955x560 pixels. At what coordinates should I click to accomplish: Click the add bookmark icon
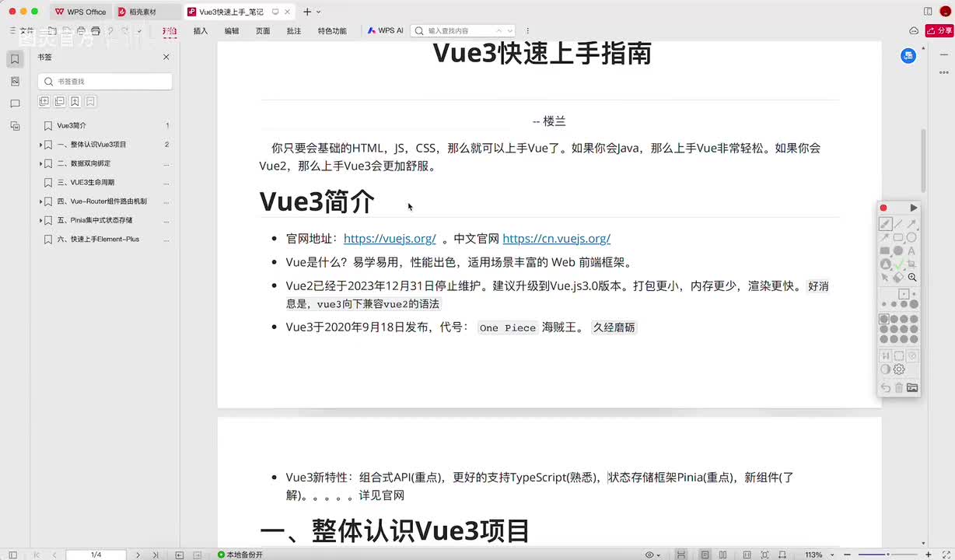pos(75,101)
